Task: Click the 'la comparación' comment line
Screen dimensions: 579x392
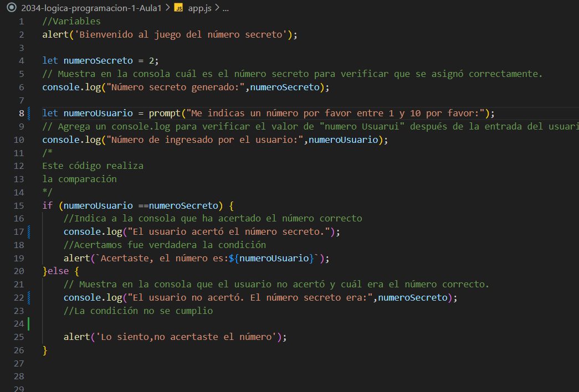Action: (79, 179)
